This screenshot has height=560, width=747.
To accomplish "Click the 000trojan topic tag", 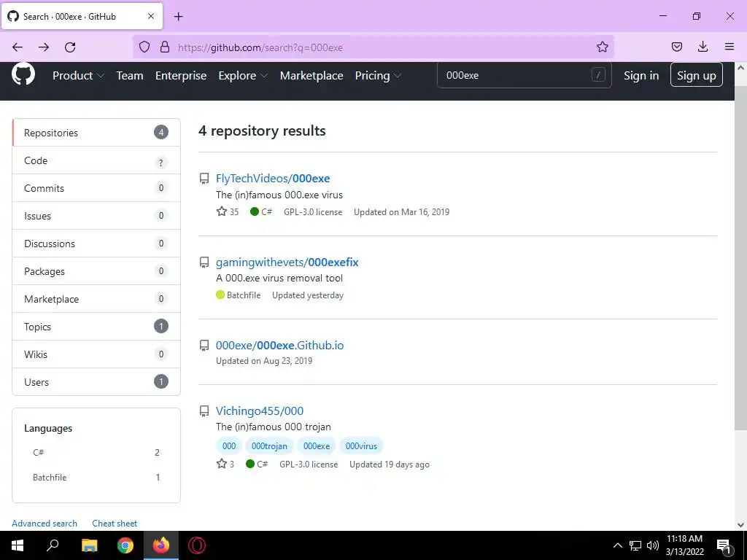I will [269, 446].
